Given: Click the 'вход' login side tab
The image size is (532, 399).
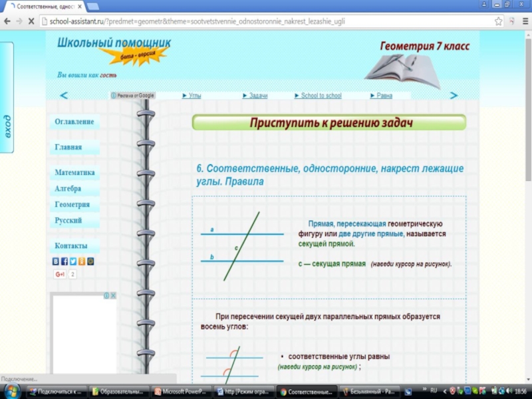Looking at the screenshot, I should (7, 97).
